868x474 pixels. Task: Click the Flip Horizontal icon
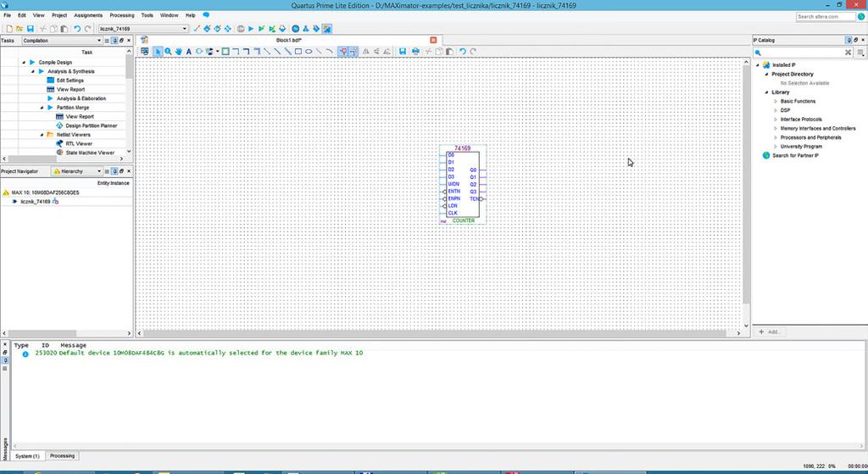pyautogui.click(x=365, y=52)
